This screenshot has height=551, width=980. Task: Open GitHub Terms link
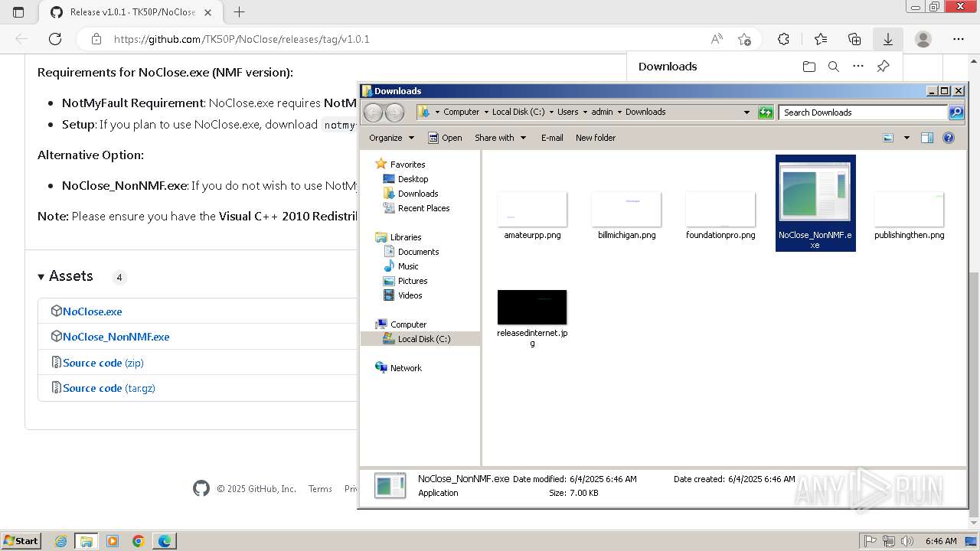click(320, 489)
